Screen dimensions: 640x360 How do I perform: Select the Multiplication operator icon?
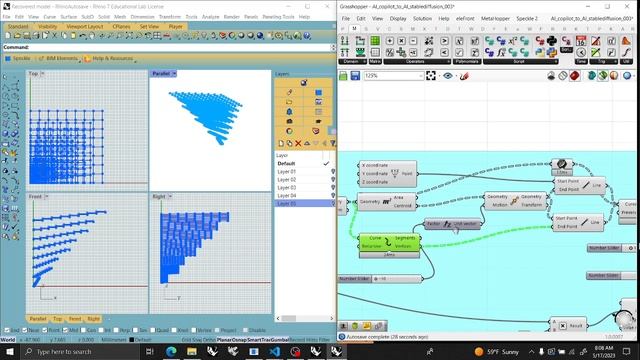[401, 41]
